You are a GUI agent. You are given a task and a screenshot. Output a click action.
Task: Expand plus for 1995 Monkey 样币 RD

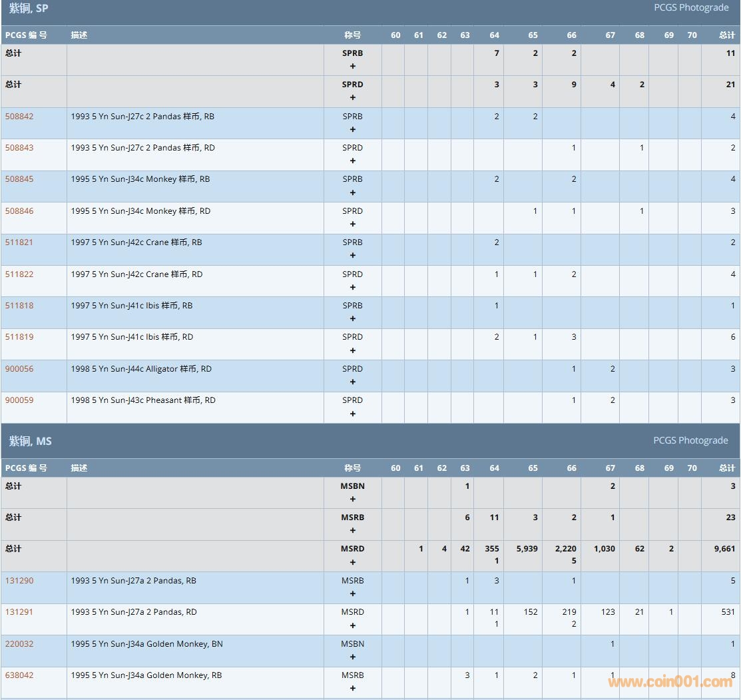(353, 224)
